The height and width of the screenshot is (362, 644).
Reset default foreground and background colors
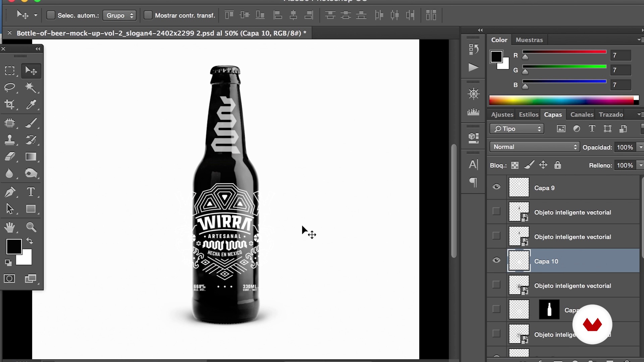(x=8, y=263)
